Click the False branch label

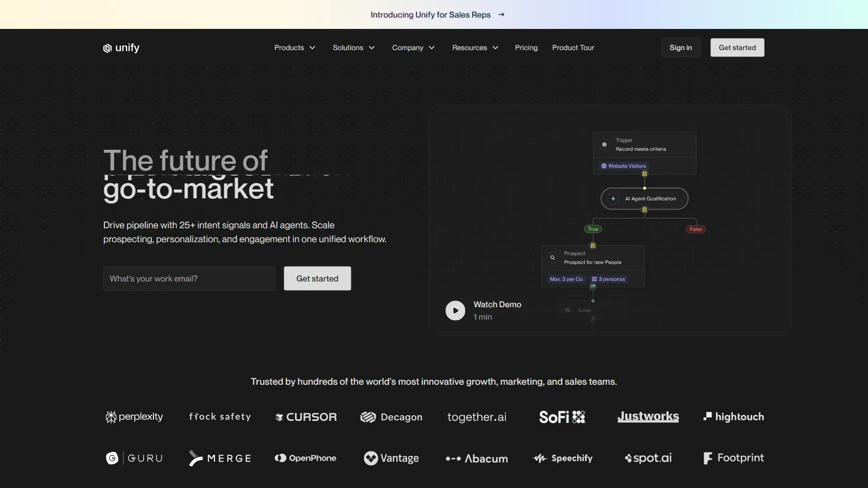tap(696, 229)
